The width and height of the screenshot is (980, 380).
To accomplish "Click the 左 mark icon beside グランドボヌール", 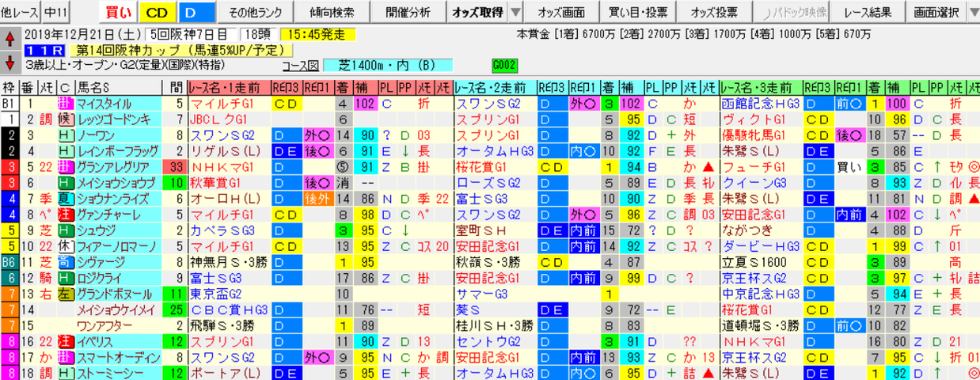I will coord(66,293).
